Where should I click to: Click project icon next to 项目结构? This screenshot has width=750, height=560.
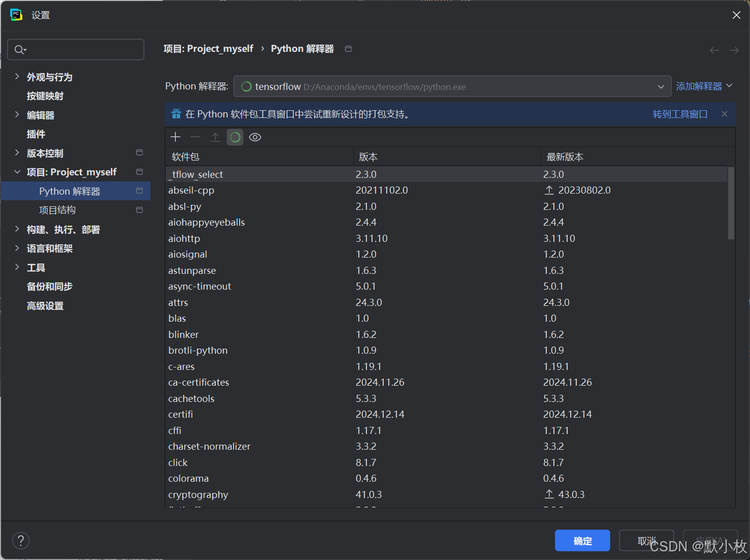(140, 210)
